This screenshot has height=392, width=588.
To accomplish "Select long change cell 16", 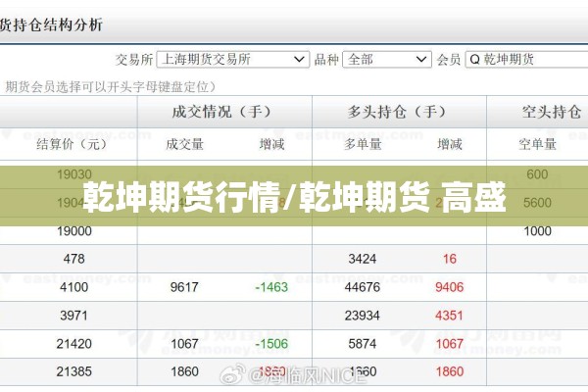I will coord(450,259).
